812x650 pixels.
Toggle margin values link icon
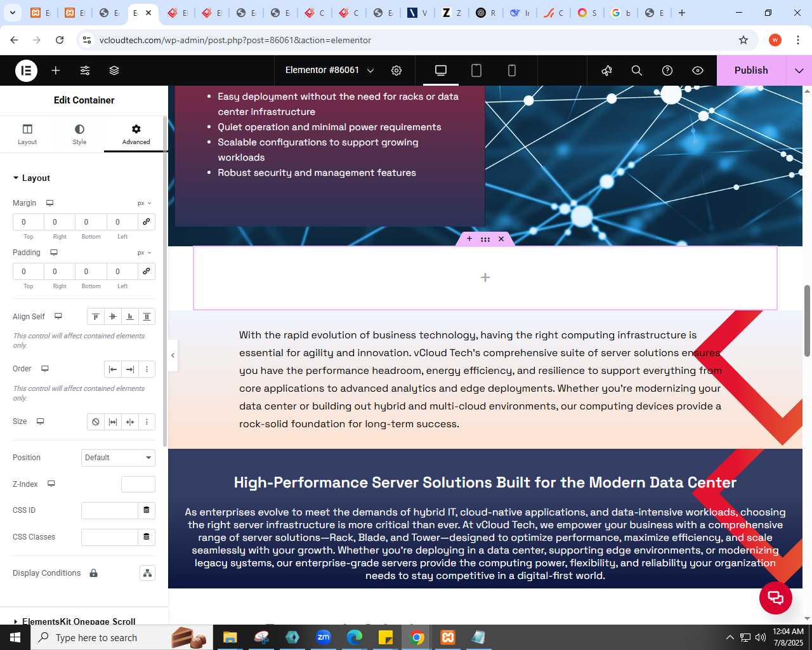pos(147,222)
